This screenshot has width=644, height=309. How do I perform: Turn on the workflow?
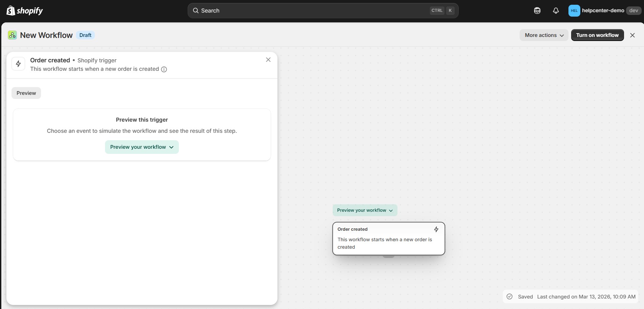pyautogui.click(x=597, y=35)
